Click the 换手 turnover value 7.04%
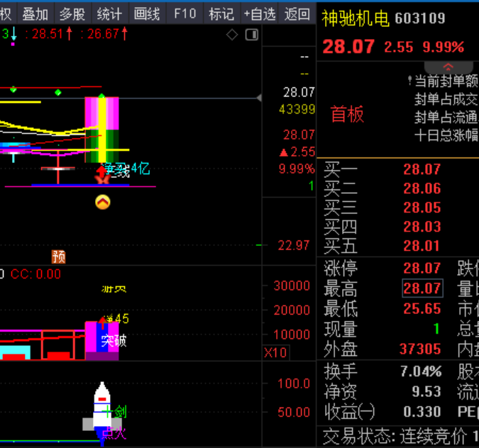479x448 pixels. 421,371
